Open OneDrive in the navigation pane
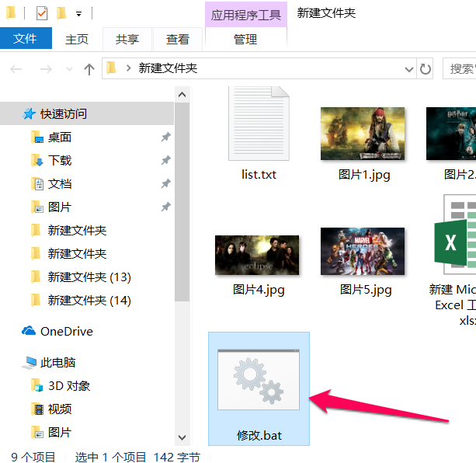Viewport: 476px width, 463px height. tap(66, 332)
